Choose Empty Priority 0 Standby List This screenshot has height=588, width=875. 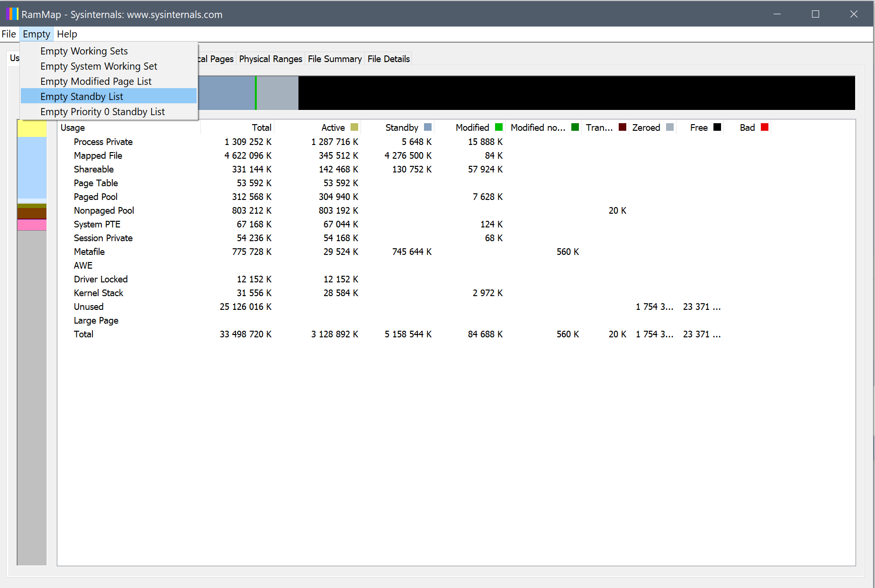coord(109,112)
